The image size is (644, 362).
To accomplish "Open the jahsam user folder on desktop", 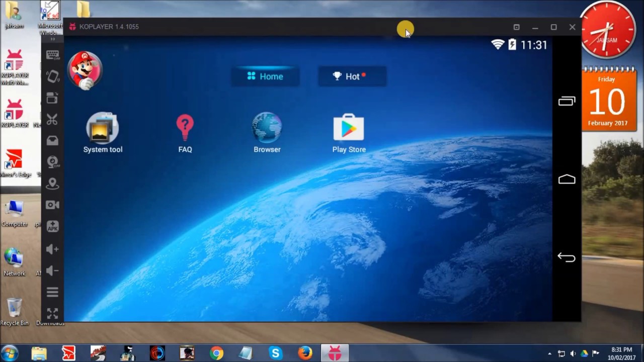I will pos(14,15).
